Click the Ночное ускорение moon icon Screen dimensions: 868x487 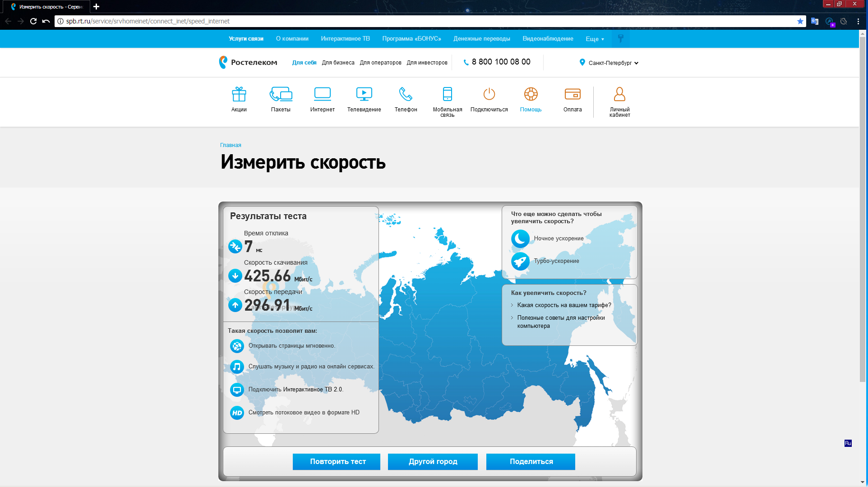pos(520,239)
